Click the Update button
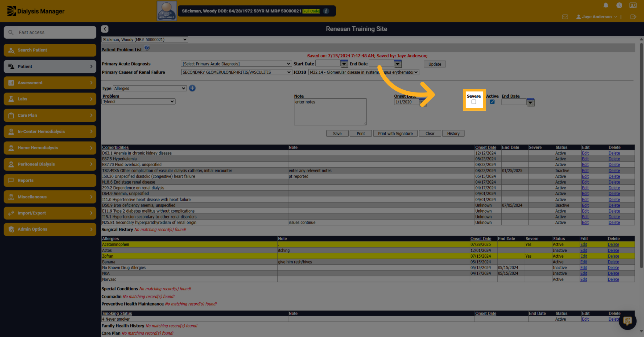 [435, 64]
